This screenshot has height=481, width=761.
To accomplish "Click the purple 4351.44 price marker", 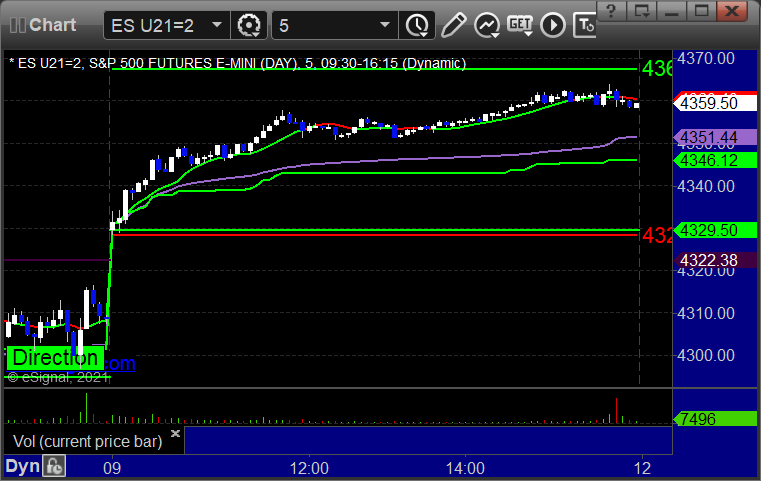I will tap(715, 137).
